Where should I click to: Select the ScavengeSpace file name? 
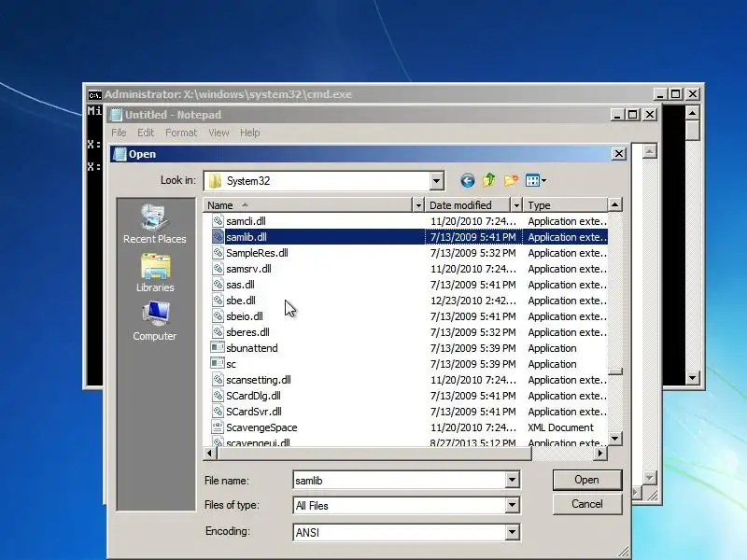pyautogui.click(x=261, y=427)
